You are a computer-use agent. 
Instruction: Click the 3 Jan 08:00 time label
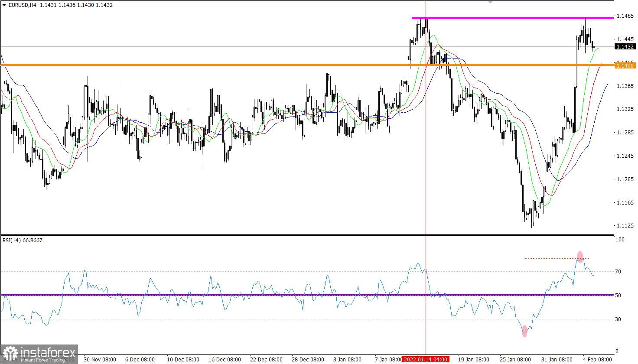tap(348, 359)
